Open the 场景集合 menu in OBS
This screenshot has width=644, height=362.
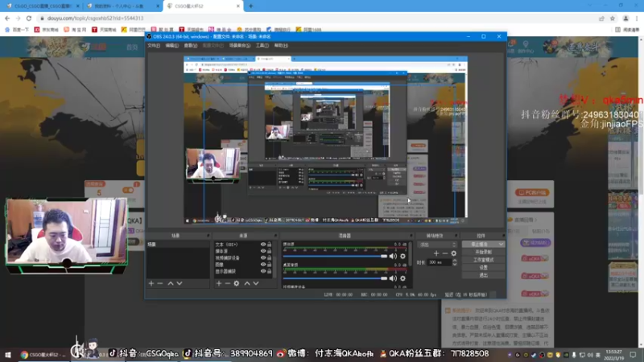tap(239, 46)
